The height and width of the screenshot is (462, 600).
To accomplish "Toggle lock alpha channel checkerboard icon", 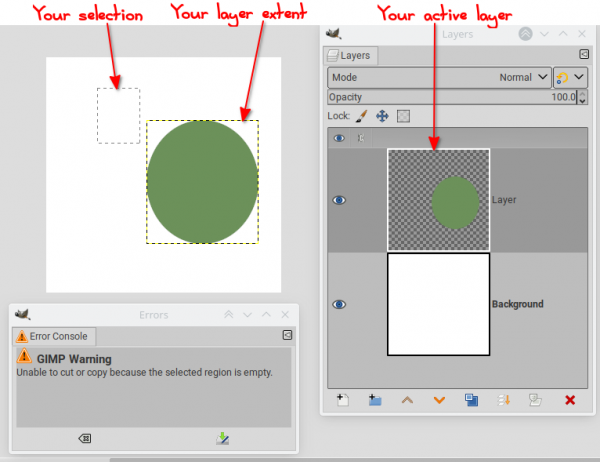I will tap(403, 116).
